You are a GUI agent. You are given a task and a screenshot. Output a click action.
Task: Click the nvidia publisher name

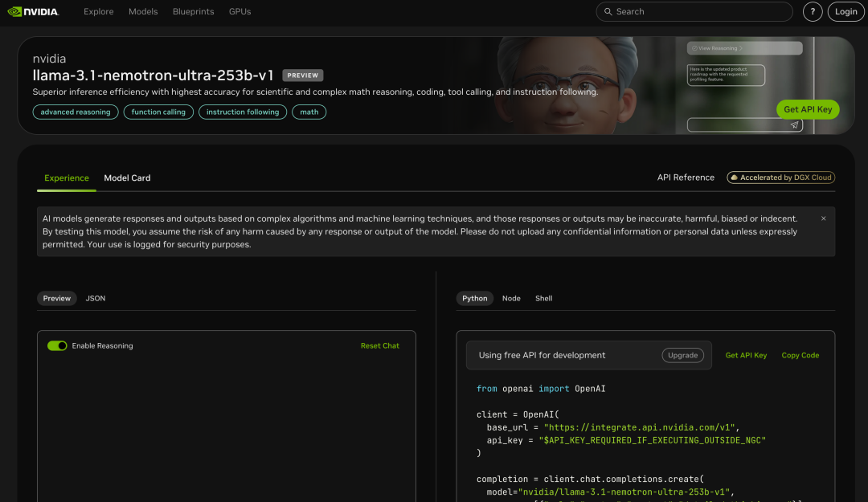49,59
